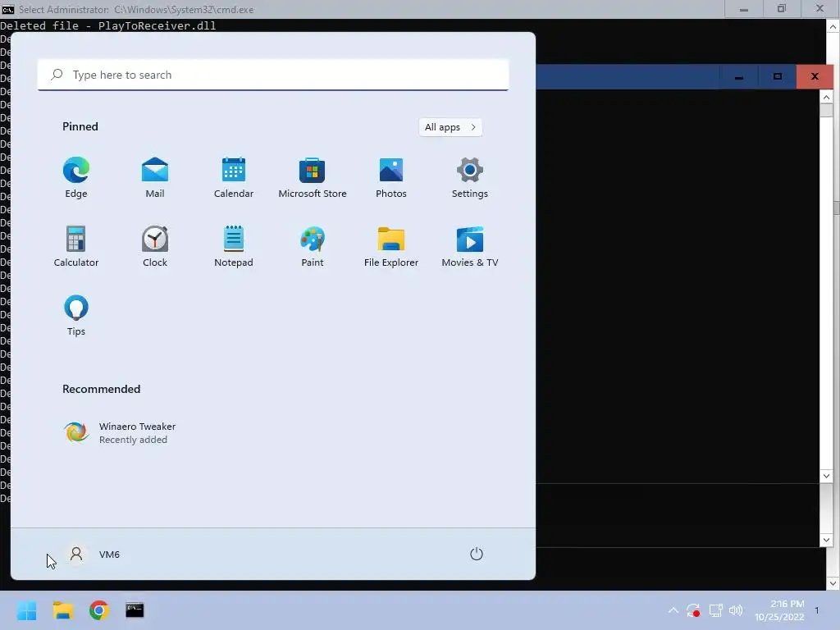The width and height of the screenshot is (840, 630).
Task: Open the Calendar app
Action: click(234, 177)
